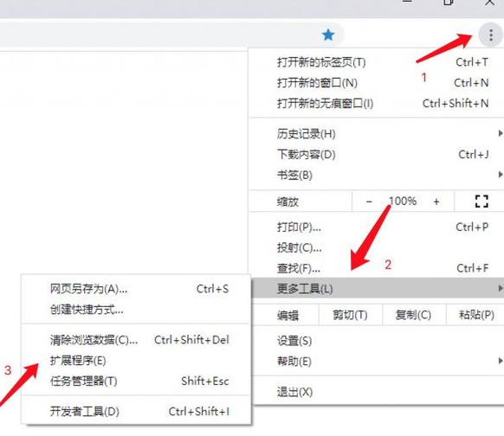Screen dimensions: 504x436
Task: Click the 粘贴(P) edit button
Action: [475, 315]
